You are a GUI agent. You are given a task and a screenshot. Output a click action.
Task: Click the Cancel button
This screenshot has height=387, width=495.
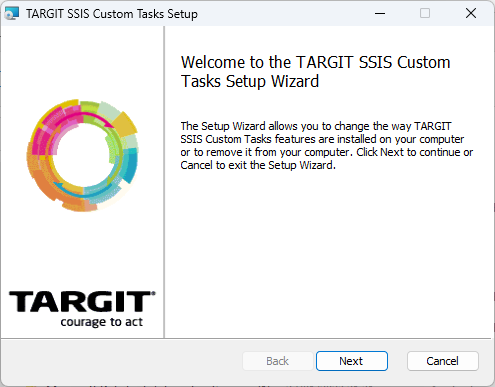click(443, 361)
